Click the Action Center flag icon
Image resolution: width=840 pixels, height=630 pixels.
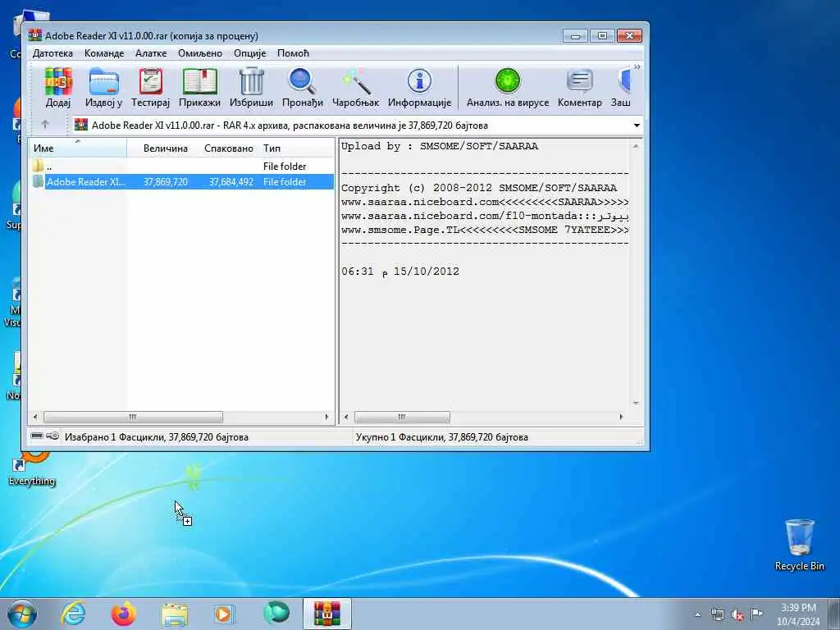tap(756, 614)
